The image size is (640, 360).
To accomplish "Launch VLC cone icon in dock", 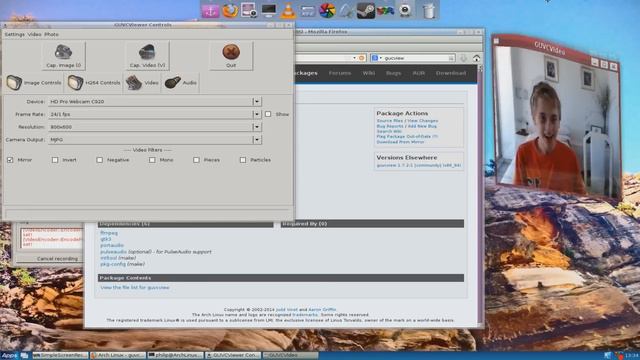I will (x=288, y=10).
